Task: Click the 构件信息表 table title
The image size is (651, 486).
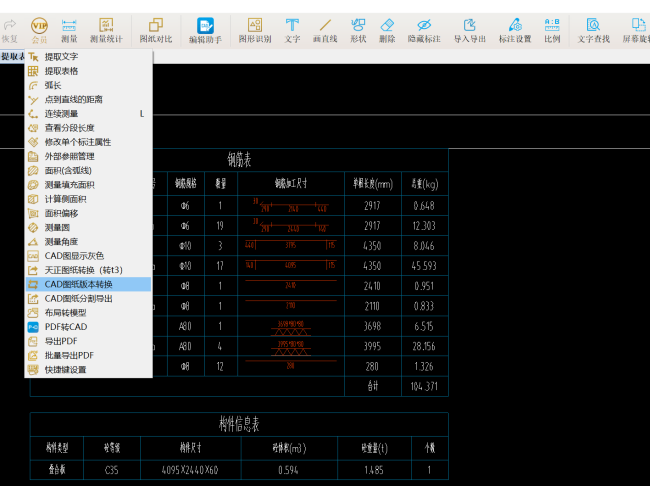Action: tap(239, 424)
